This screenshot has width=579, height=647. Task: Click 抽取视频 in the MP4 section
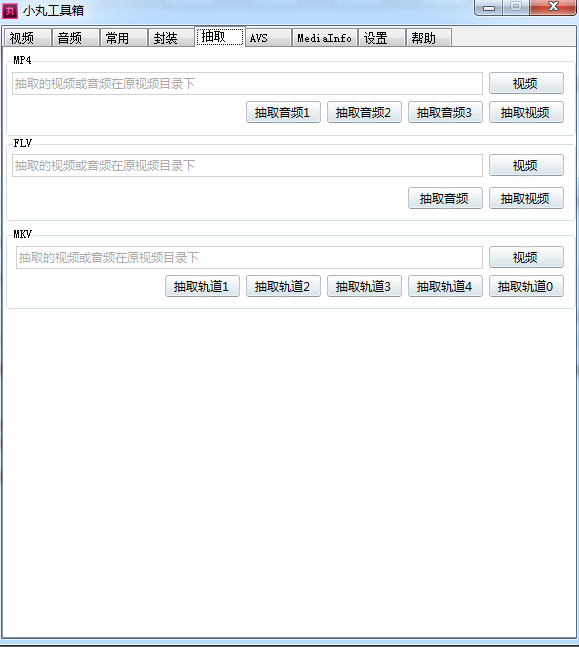(526, 112)
